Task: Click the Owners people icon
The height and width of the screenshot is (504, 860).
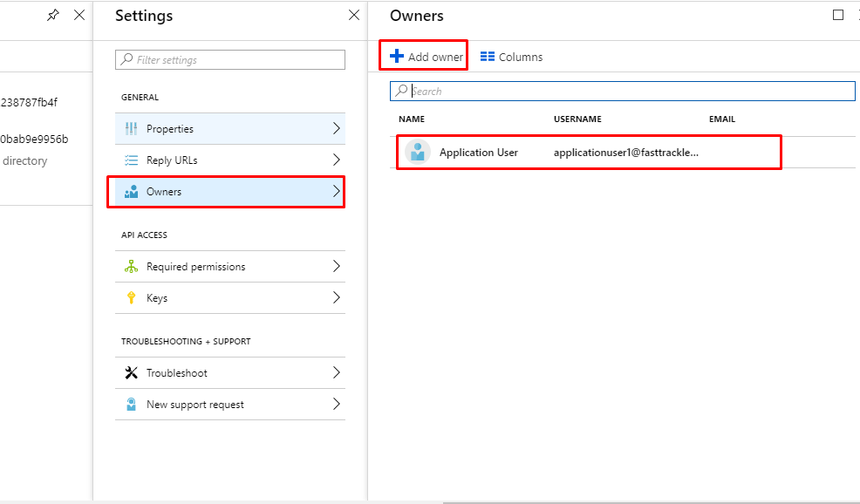Action: [x=131, y=192]
